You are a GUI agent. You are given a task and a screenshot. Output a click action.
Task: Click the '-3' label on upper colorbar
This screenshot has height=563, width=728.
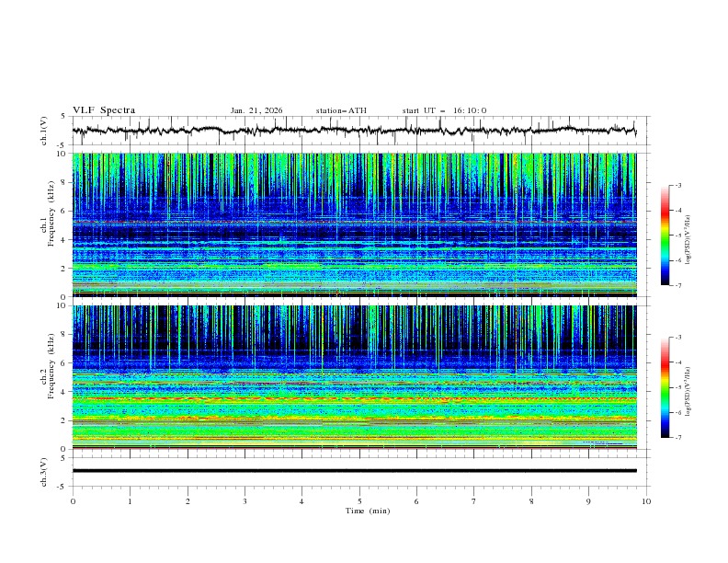click(677, 185)
